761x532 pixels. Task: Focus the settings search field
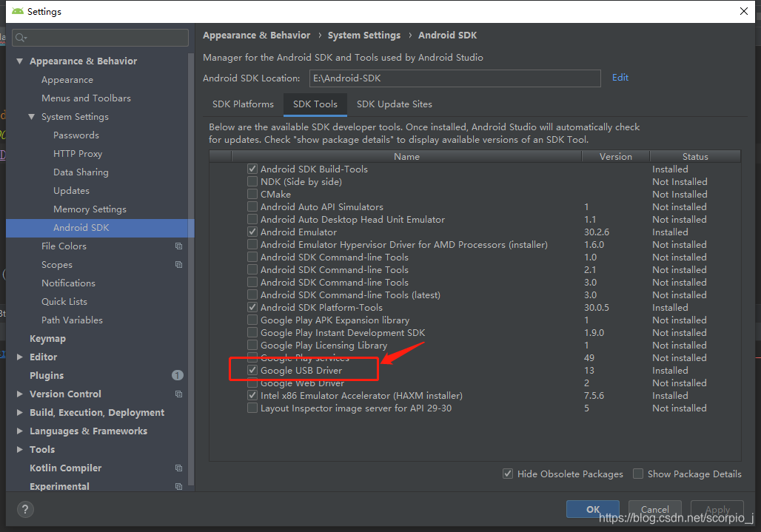[x=100, y=38]
